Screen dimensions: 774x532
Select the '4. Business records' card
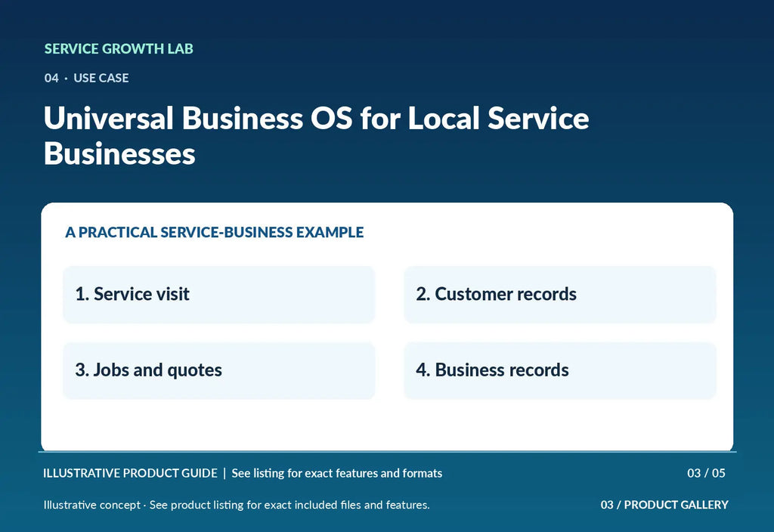pyautogui.click(x=560, y=370)
